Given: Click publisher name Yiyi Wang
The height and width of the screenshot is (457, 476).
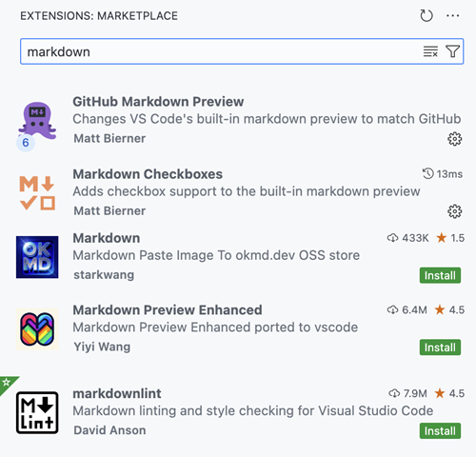Looking at the screenshot, I should tap(102, 347).
